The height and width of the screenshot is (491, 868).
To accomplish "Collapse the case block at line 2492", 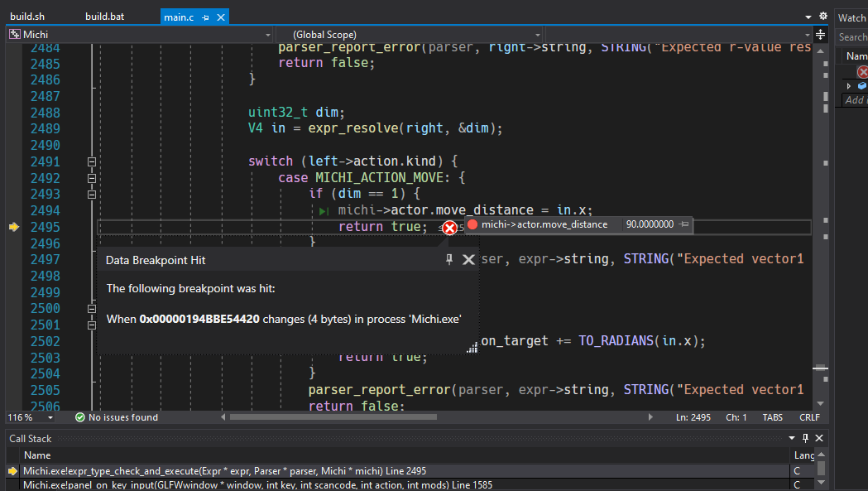I will tap(92, 179).
